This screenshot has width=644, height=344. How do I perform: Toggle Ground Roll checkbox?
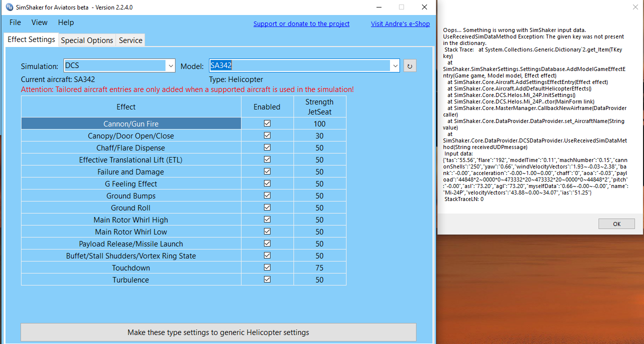[267, 207]
